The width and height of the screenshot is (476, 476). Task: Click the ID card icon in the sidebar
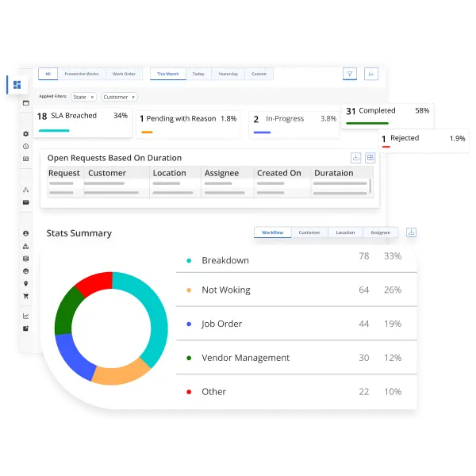(26, 159)
